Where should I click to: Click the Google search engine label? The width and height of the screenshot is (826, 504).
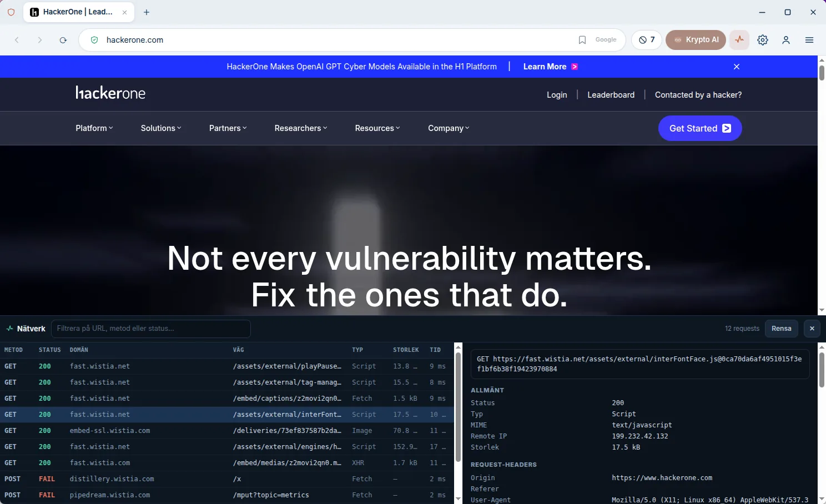pyautogui.click(x=606, y=40)
